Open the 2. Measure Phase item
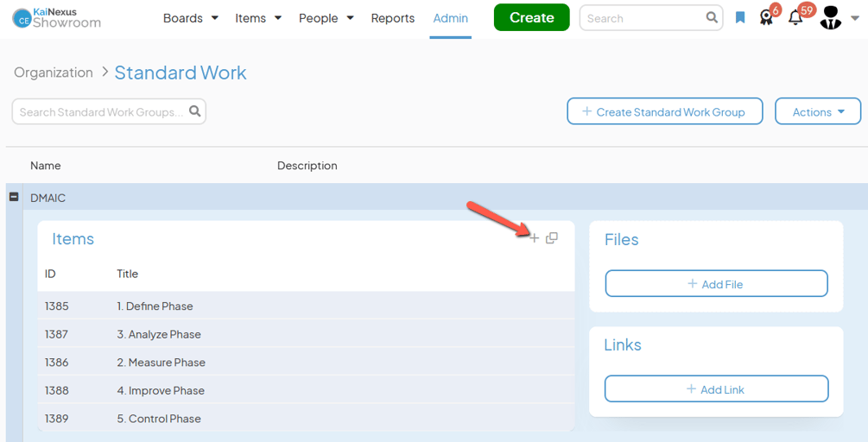Image resolution: width=868 pixels, height=442 pixels. (162, 363)
